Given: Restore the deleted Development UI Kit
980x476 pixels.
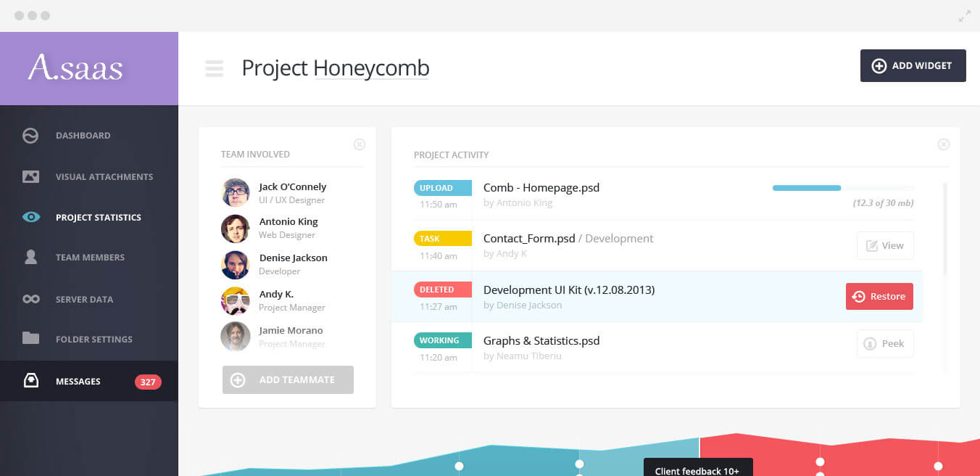Looking at the screenshot, I should 879,297.
